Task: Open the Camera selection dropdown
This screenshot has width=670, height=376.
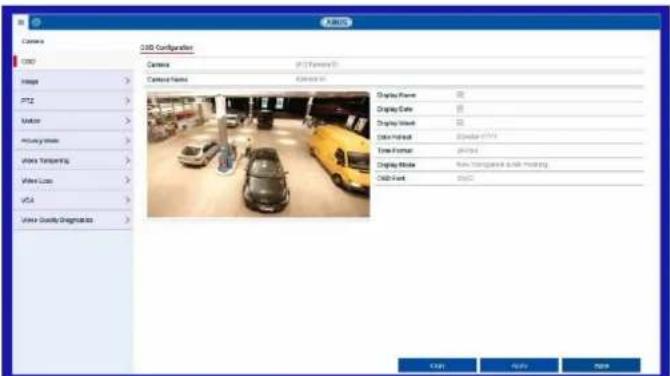Action: (x=469, y=65)
